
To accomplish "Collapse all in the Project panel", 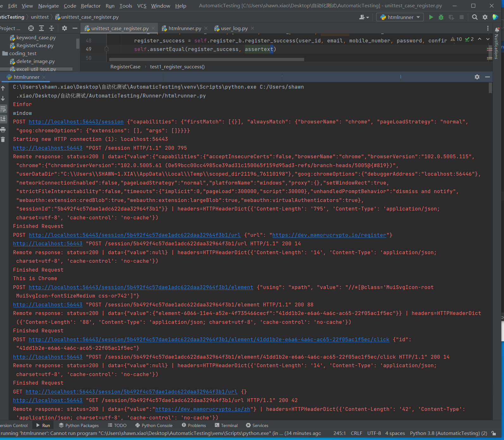I will (52, 28).
